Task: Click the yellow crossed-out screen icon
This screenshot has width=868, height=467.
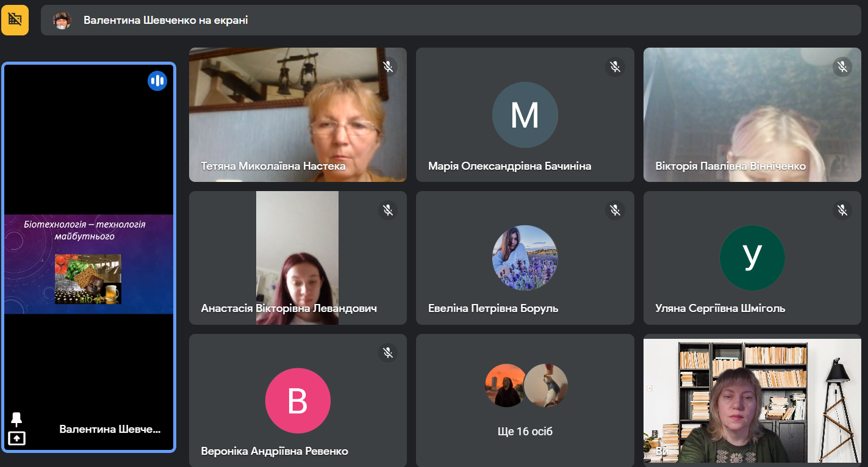Action: 15,20
